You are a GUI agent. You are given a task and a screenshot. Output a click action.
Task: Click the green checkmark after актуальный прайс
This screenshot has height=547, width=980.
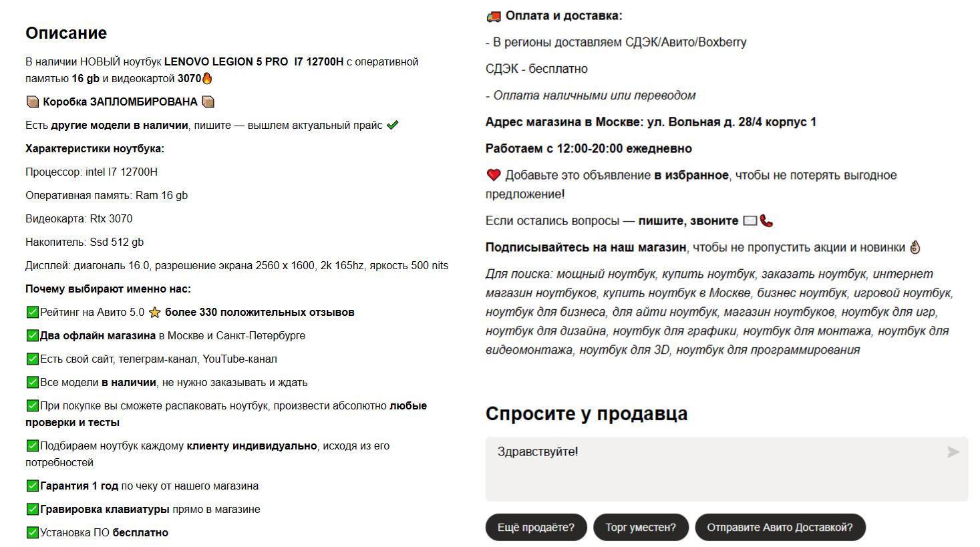tap(393, 125)
